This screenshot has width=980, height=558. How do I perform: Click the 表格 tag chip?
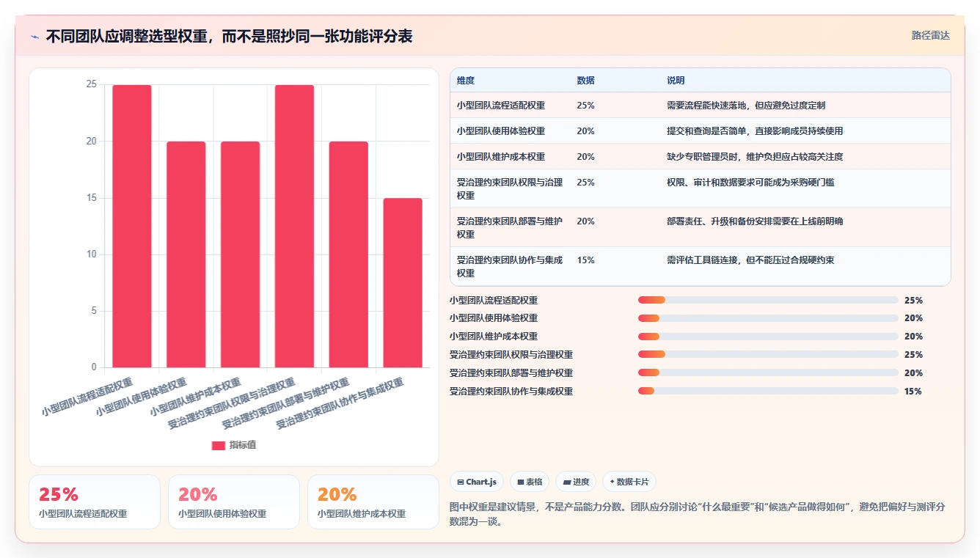[x=530, y=482]
